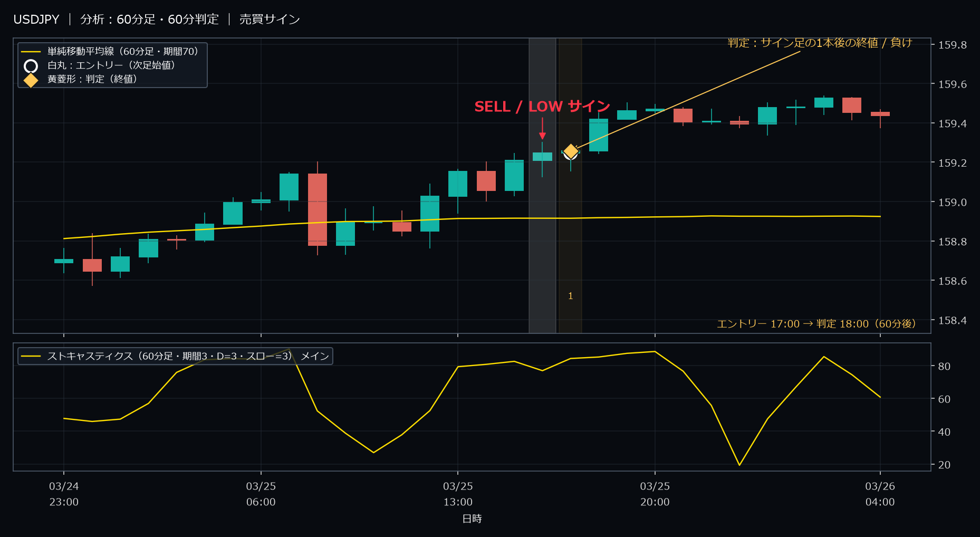980x537 pixels.
Task: Click the time axis label '03/25 13:00'
Action: point(458,494)
